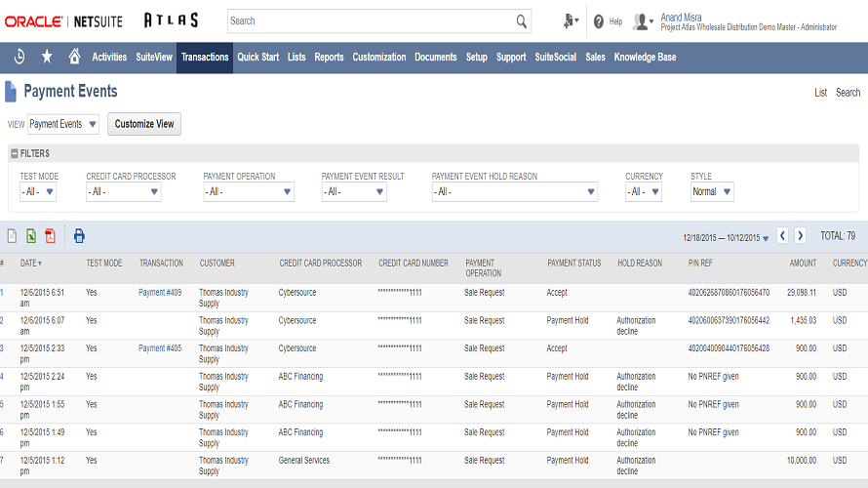Go to previous page arrow
Image resolution: width=868 pixels, height=488 pixels.
[782, 236]
